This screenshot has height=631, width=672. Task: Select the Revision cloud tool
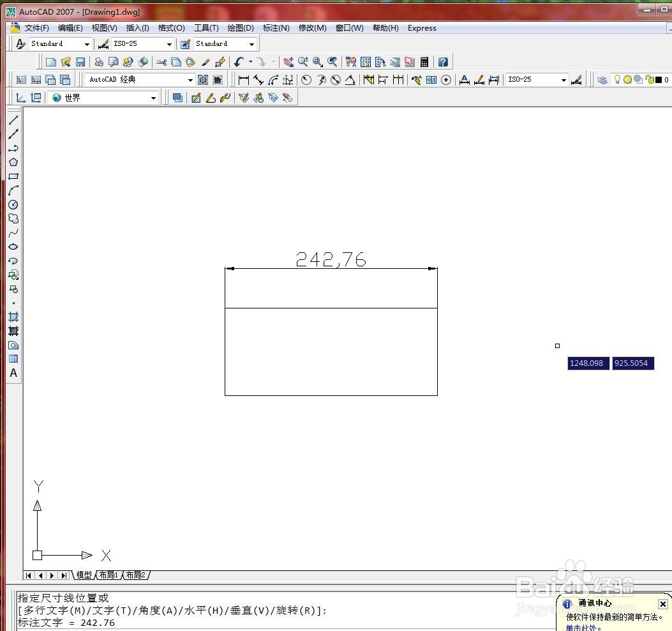pyautogui.click(x=13, y=219)
